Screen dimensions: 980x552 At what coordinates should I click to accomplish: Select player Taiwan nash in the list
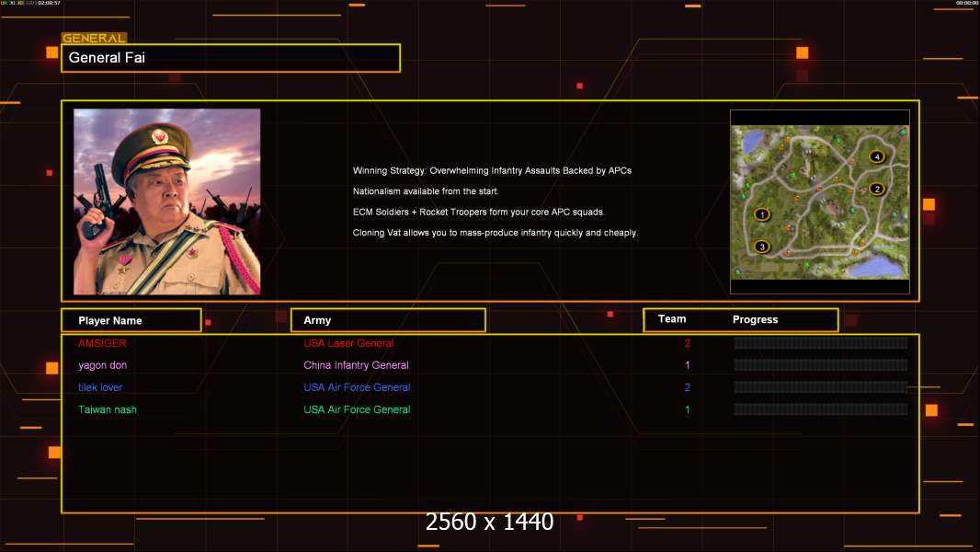108,409
